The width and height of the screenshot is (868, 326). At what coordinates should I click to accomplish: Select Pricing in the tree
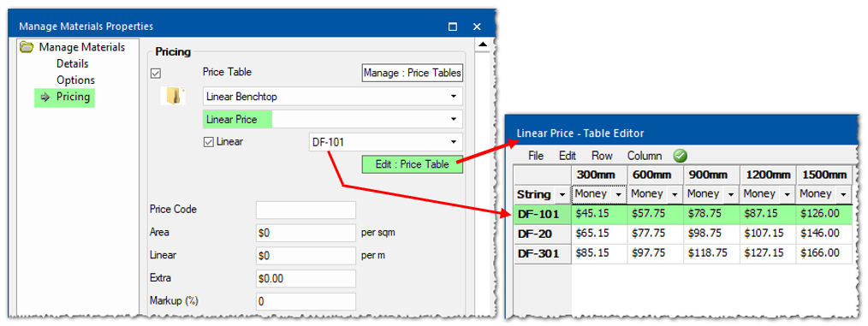(73, 97)
